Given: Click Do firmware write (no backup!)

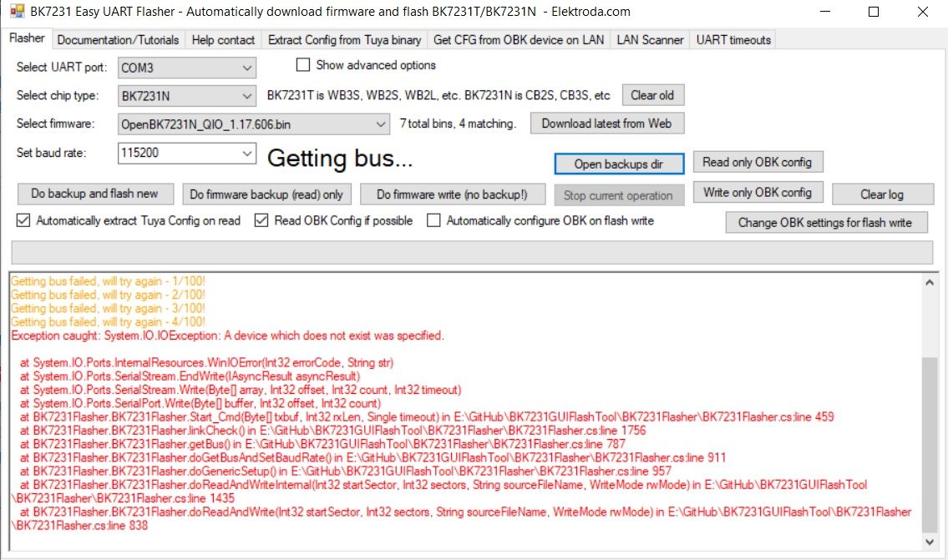Looking at the screenshot, I should click(452, 194).
